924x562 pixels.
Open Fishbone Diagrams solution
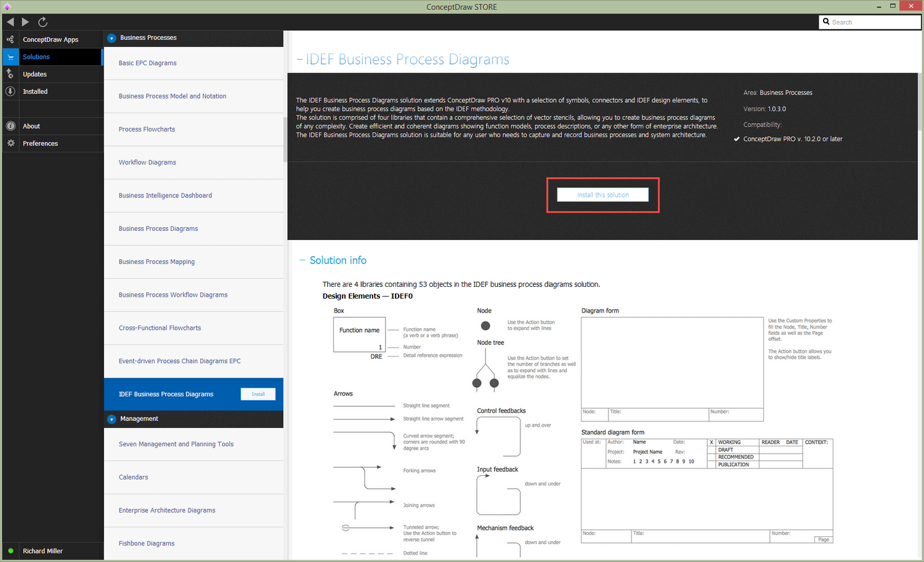coord(193,544)
